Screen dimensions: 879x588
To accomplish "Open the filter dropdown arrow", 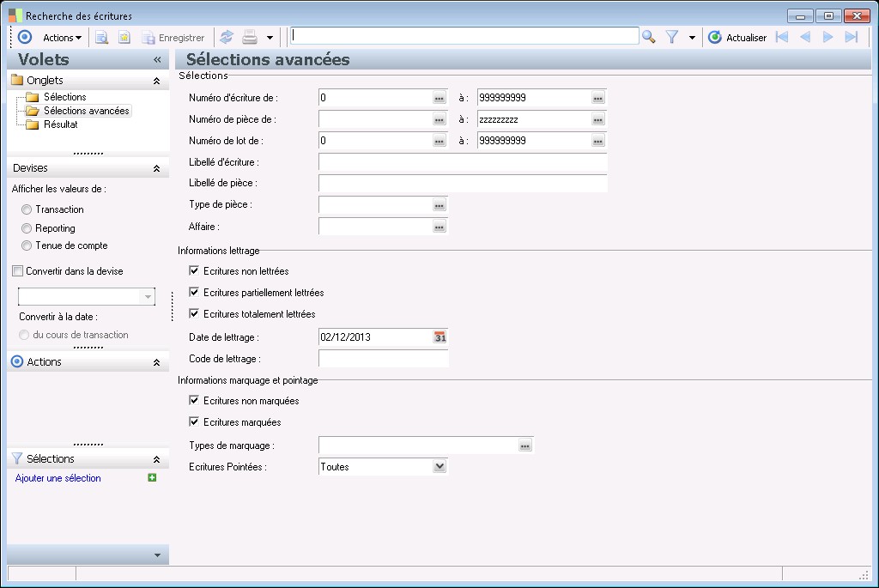I will [692, 38].
